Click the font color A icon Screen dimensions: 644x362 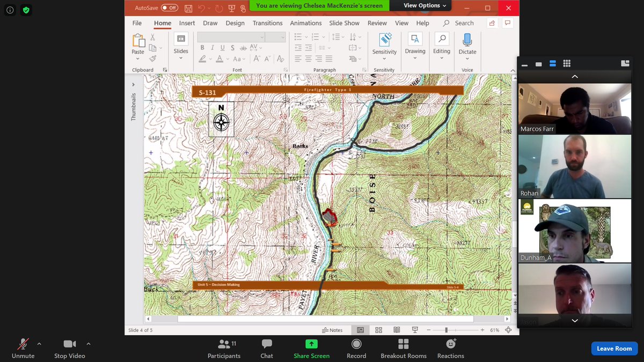click(219, 59)
